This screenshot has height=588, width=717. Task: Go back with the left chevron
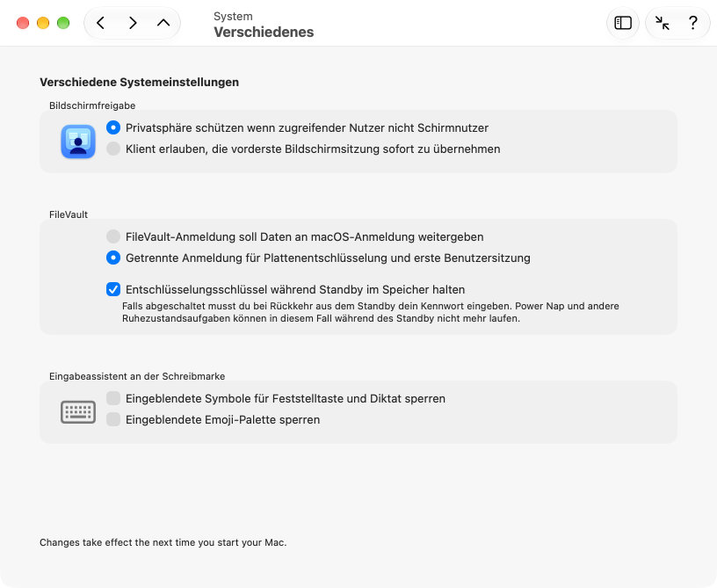[100, 23]
